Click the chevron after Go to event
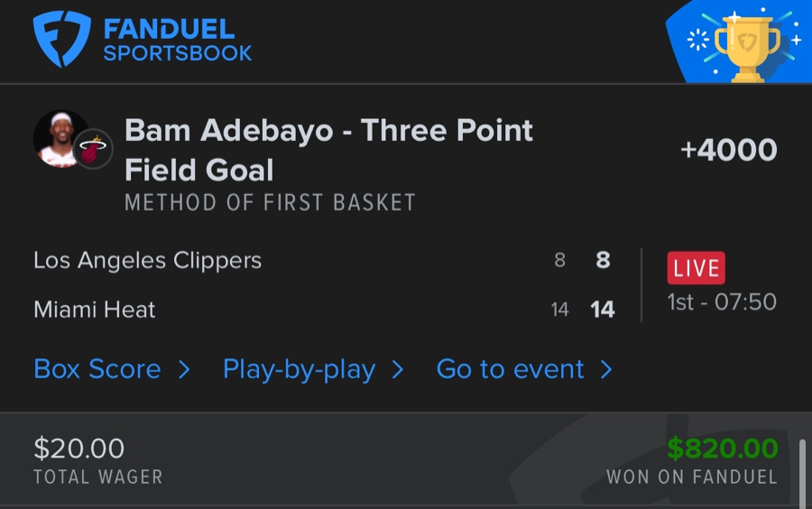Viewport: 812px width, 509px height. point(606,369)
